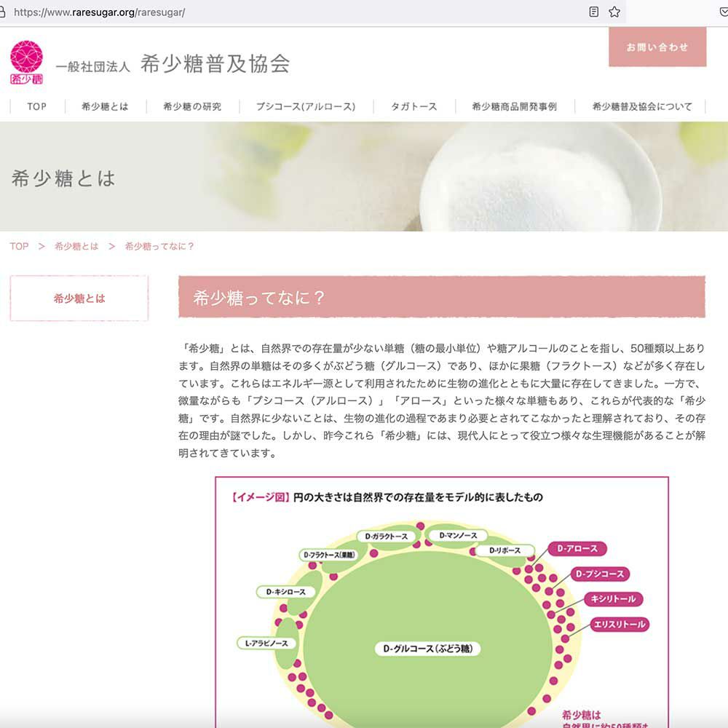Open 希少糖商品開発事例 menu item
The height and width of the screenshot is (728, 728).
514,106
